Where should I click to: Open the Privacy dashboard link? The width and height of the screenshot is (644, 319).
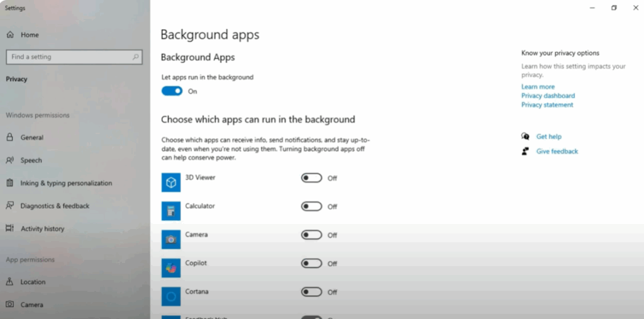pyautogui.click(x=548, y=96)
